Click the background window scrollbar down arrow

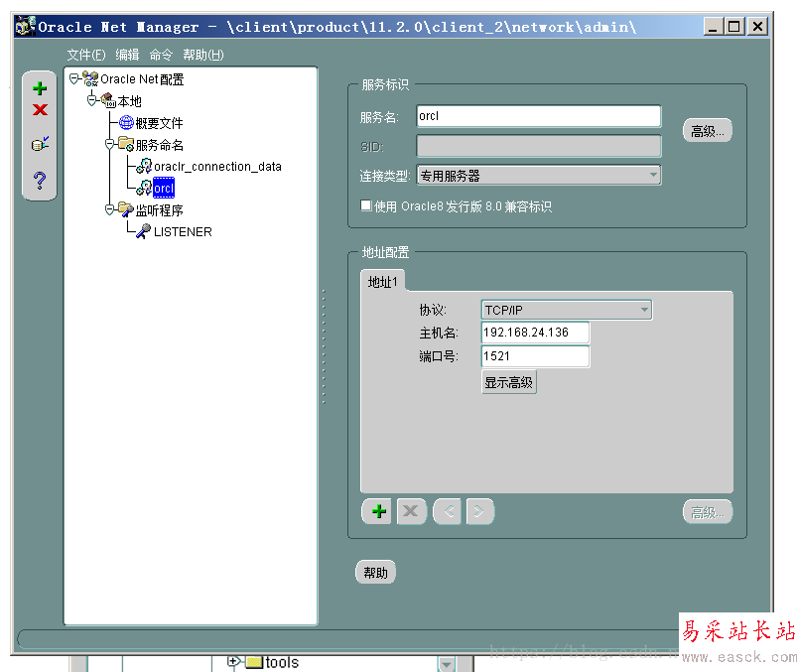(x=446, y=664)
